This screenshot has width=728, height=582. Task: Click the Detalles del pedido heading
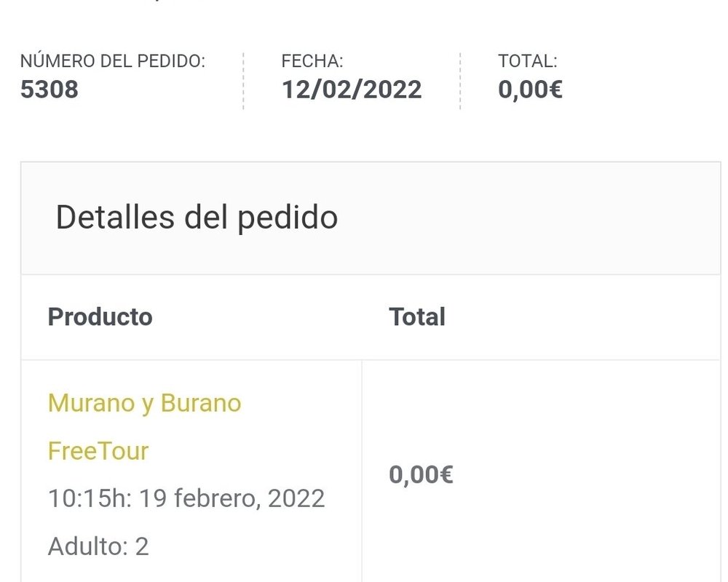[x=197, y=218]
